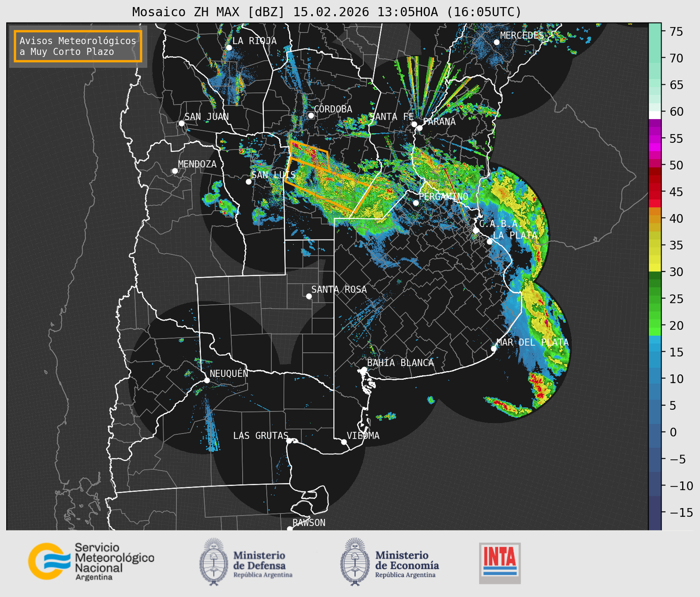The height and width of the screenshot is (597, 700).
Task: Click the LA RIOJA text label
Action: point(254,41)
